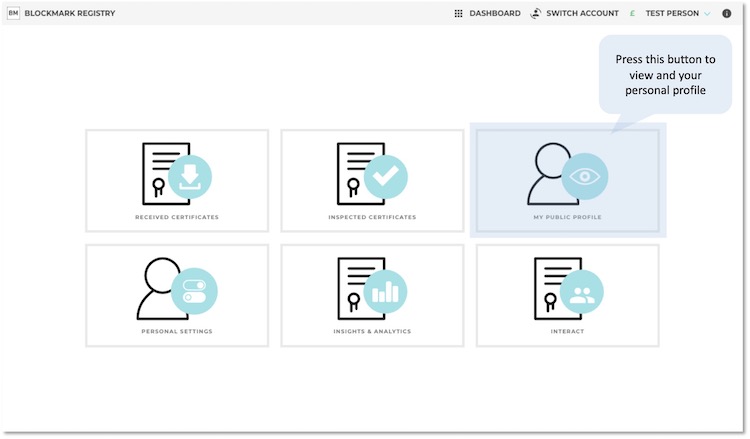The width and height of the screenshot is (750, 439).
Task: Open the Test Person user menu
Action: [672, 13]
